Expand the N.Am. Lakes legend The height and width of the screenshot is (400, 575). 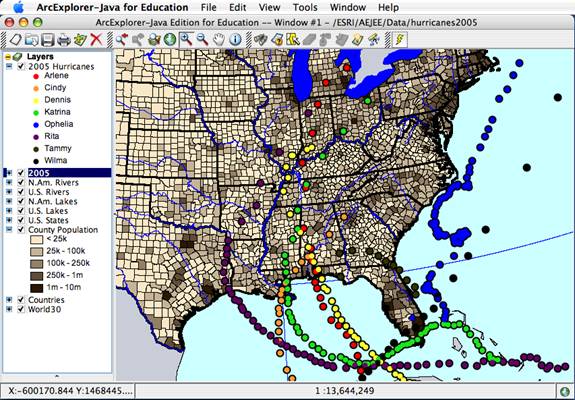[x=9, y=201]
